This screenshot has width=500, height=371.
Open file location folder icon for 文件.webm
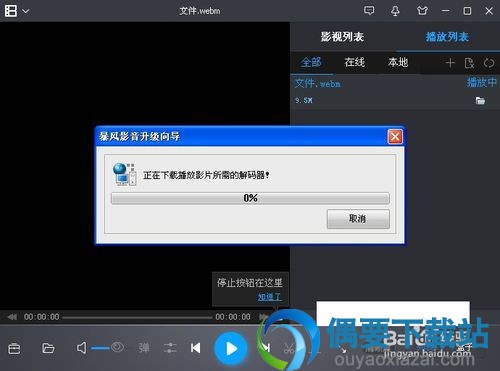(480, 100)
